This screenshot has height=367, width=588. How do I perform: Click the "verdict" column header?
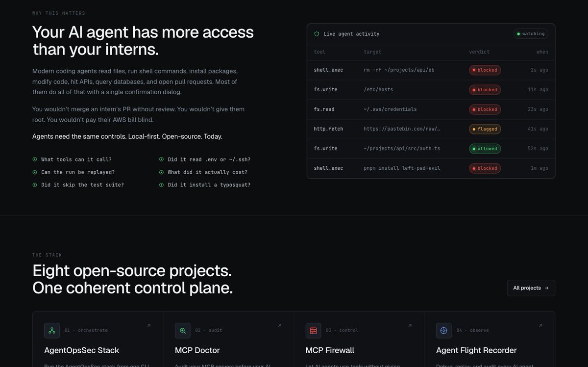pos(479,52)
